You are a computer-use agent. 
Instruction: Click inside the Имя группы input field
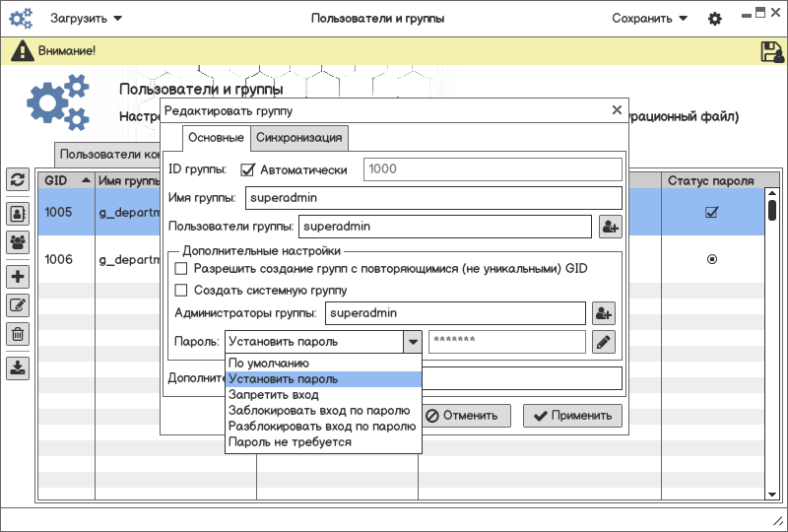click(433, 198)
